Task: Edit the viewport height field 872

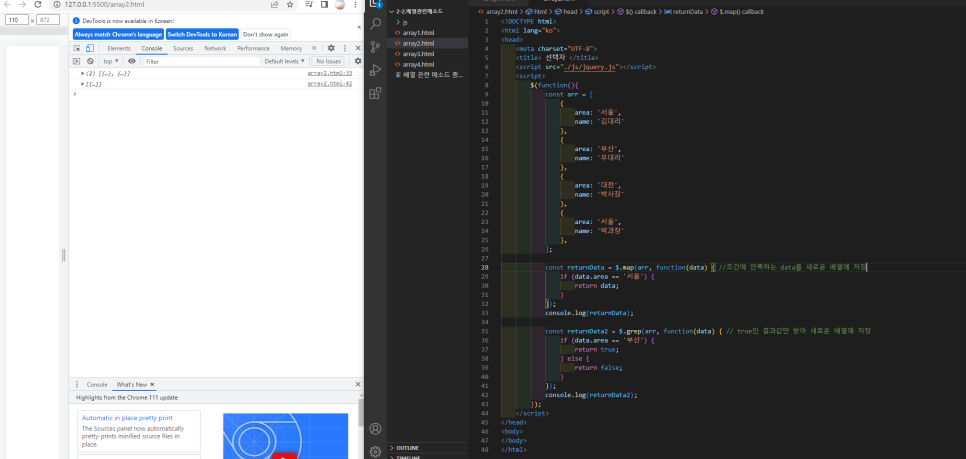Action: point(48,20)
